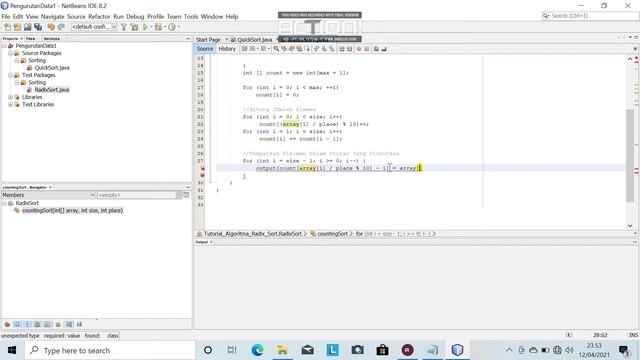Collapse the RadixSort node in Navigator
Screen dimensions: 640x360
(x=4, y=203)
